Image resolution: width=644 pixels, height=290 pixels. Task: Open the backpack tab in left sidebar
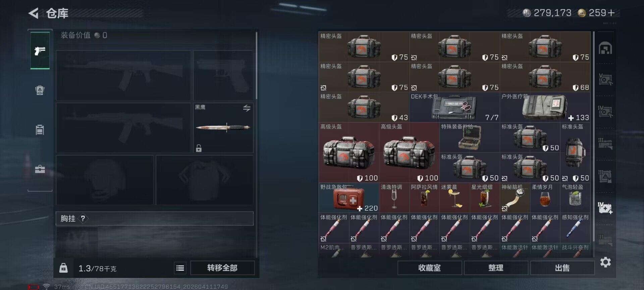(x=40, y=90)
